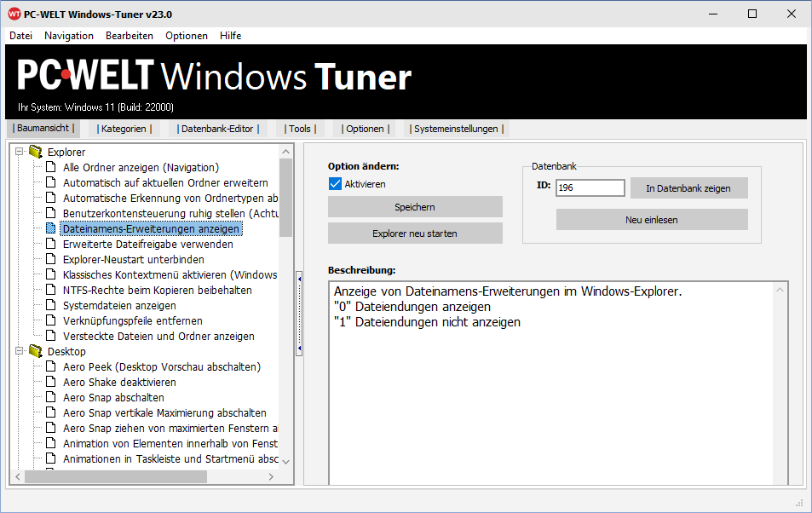Viewport: 812px width, 513px height.
Task: Click the splitter collapse arrow between panels
Action: [x=299, y=279]
